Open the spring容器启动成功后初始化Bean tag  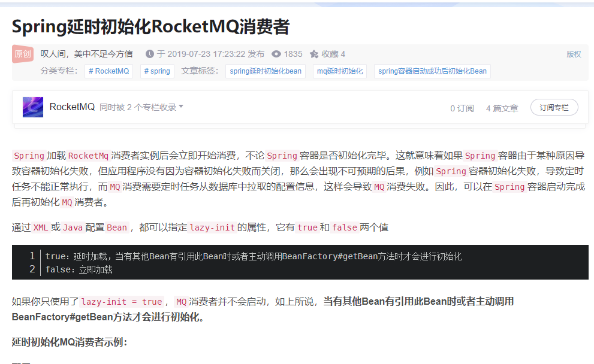[432, 71]
